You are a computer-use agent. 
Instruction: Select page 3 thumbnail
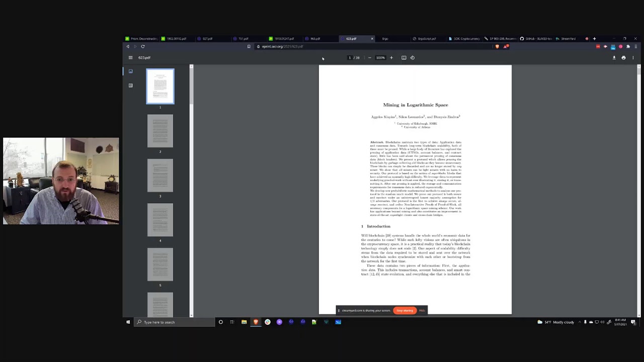pyautogui.click(x=160, y=175)
